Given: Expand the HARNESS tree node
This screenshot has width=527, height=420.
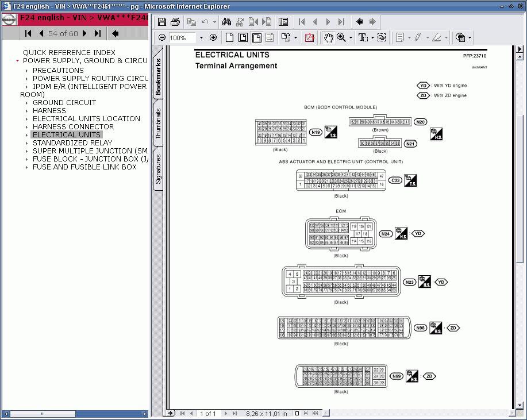Looking at the screenshot, I should (x=26, y=111).
